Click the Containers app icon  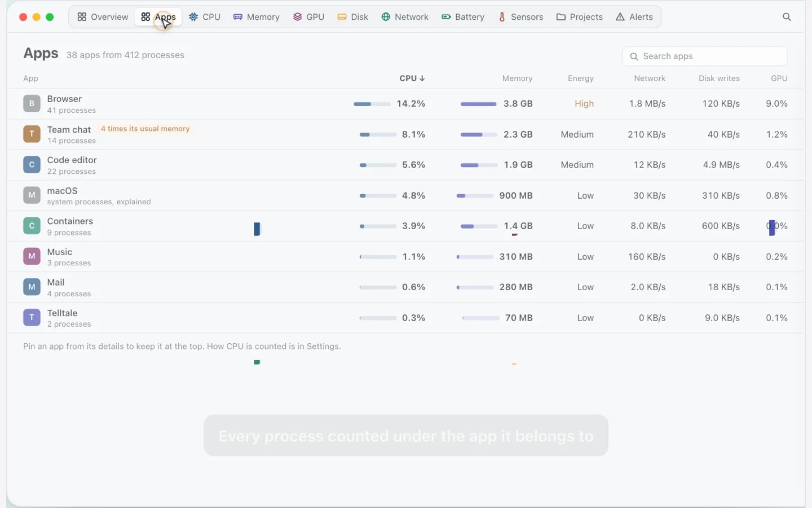32,226
